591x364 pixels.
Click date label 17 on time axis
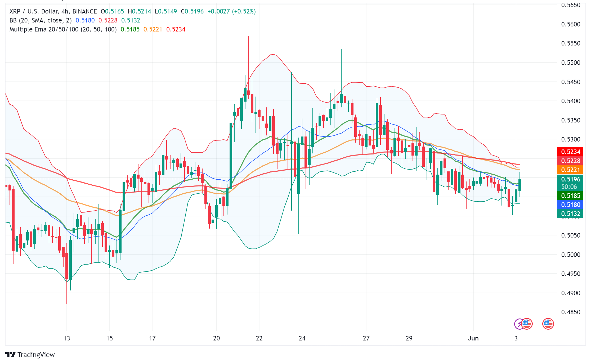[152, 338]
